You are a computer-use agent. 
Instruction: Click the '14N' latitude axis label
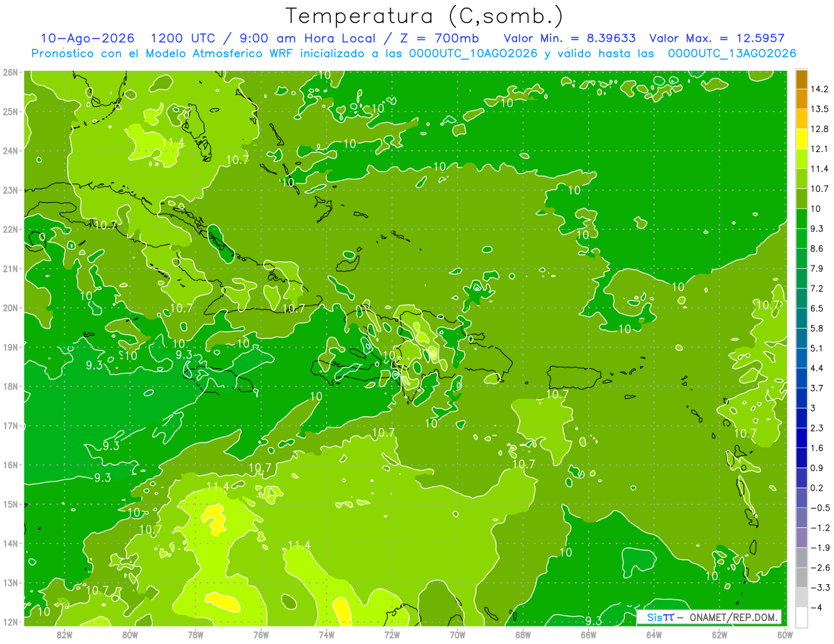point(10,543)
